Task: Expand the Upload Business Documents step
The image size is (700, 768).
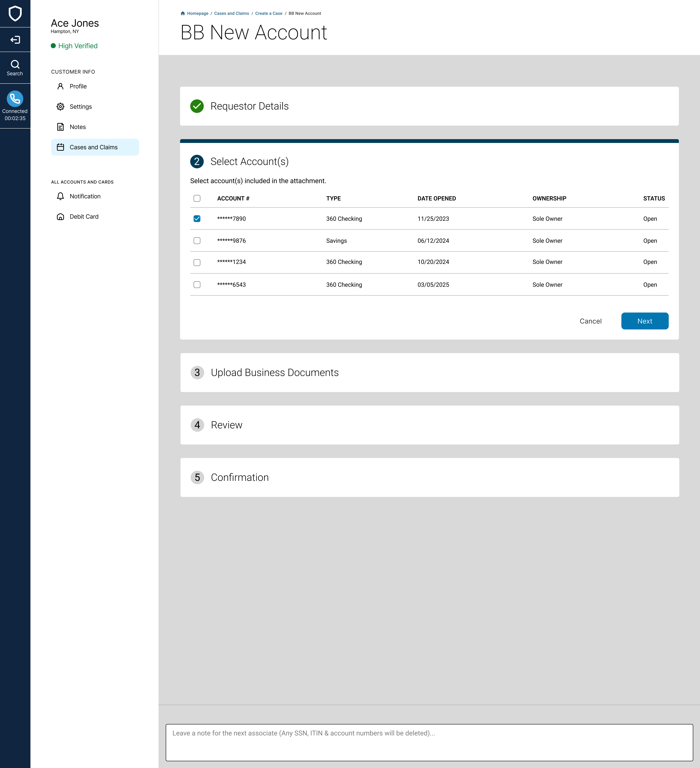Action: point(275,373)
